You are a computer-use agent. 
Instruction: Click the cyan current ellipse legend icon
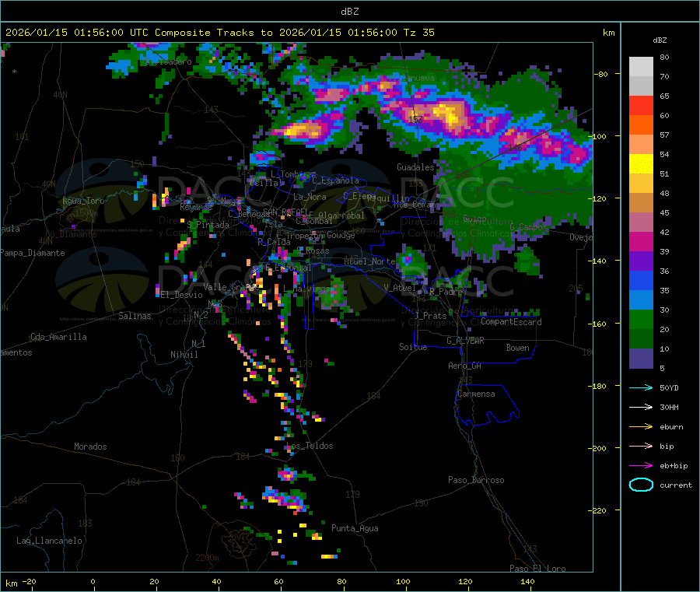click(641, 485)
